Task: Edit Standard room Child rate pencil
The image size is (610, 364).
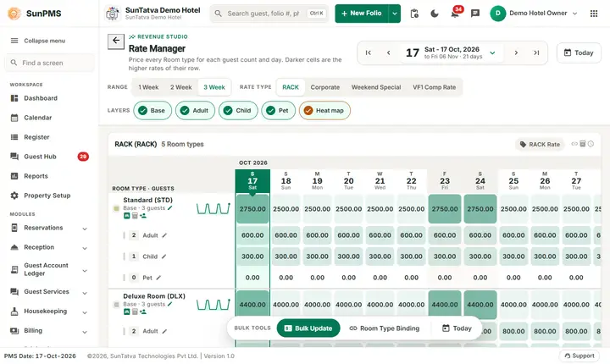Action: tap(164, 256)
